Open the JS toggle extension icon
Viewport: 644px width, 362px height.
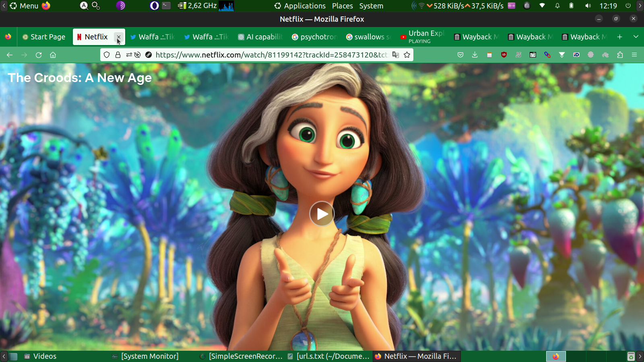[518, 55]
